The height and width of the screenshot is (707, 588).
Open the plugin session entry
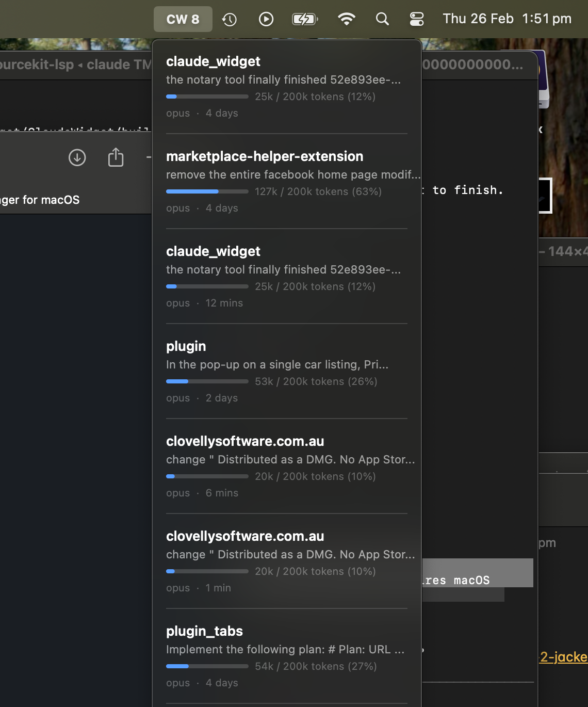pos(186,346)
